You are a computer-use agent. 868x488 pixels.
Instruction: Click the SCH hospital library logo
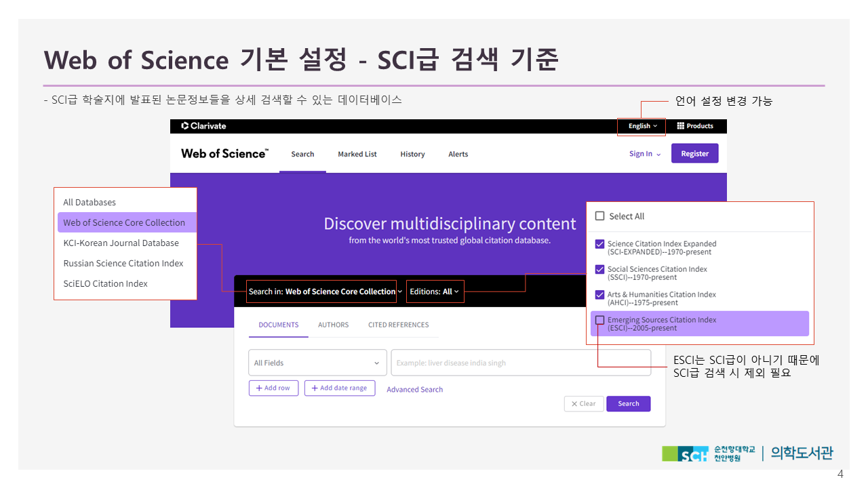click(747, 453)
